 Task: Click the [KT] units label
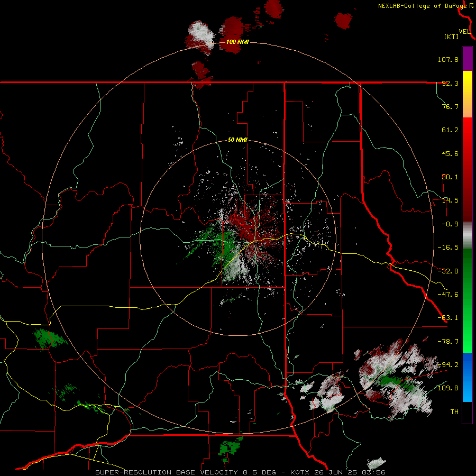(452, 36)
